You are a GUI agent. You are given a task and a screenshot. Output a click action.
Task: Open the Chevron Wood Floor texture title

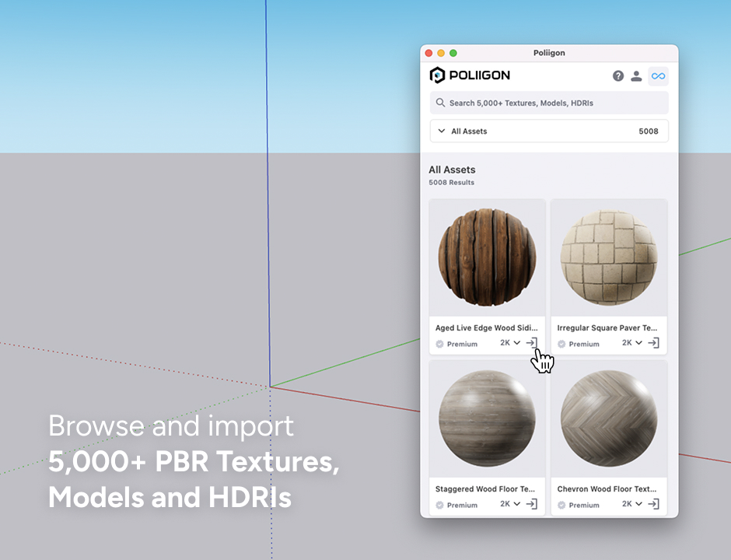pos(607,489)
